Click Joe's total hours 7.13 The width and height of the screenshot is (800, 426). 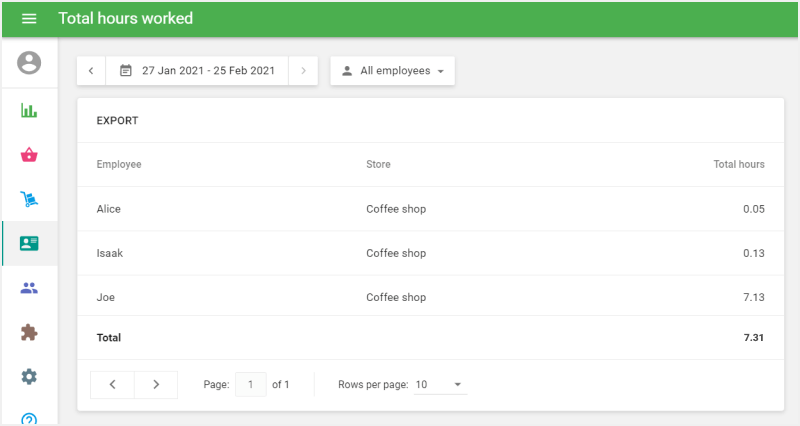(754, 297)
